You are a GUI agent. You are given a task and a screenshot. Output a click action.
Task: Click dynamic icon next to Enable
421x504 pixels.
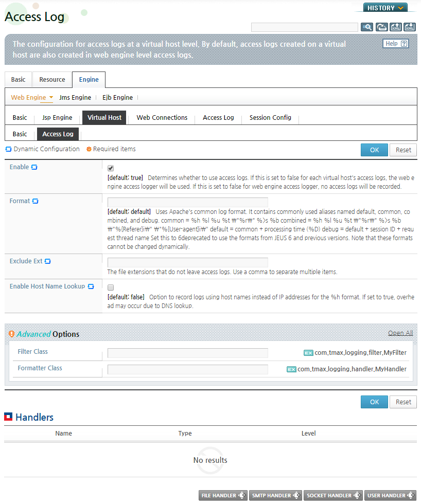pos(34,167)
